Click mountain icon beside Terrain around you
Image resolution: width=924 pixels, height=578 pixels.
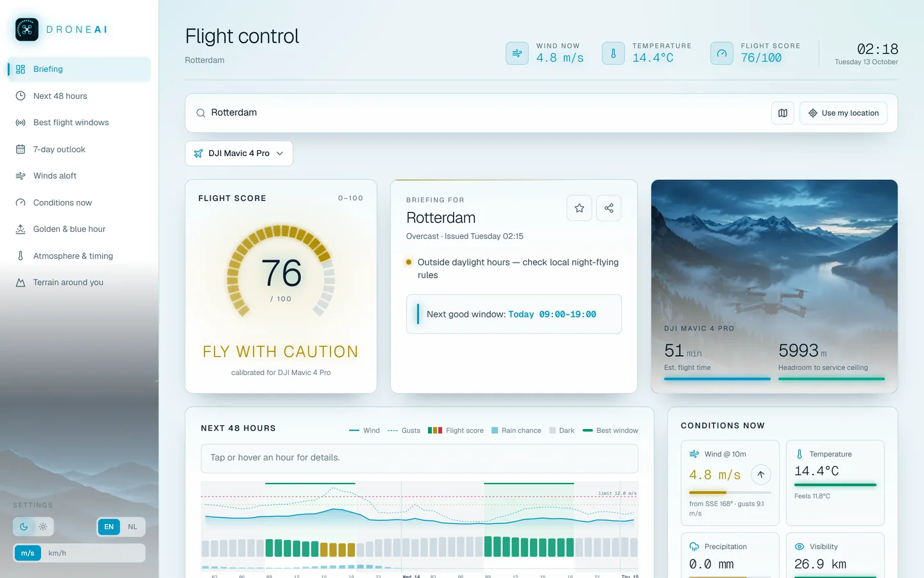(21, 283)
